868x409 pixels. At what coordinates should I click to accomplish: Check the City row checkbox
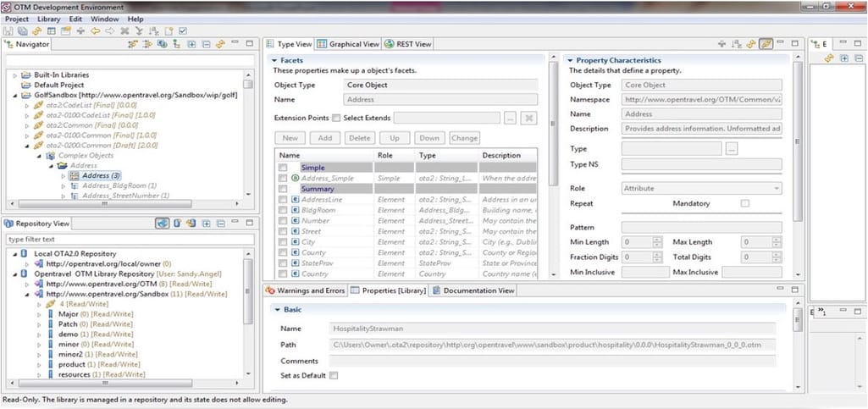click(x=283, y=242)
